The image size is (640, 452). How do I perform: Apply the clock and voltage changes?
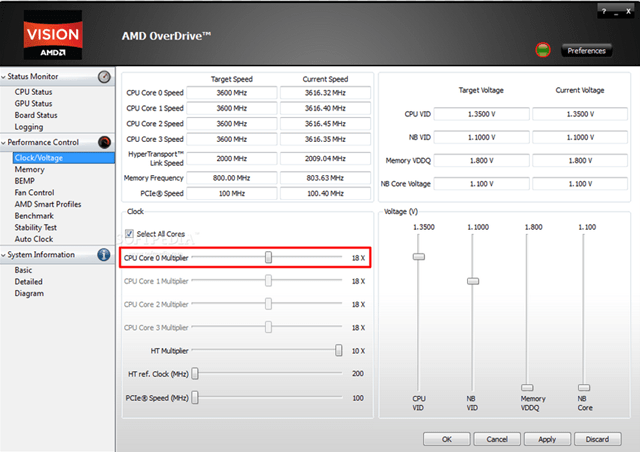(547, 439)
